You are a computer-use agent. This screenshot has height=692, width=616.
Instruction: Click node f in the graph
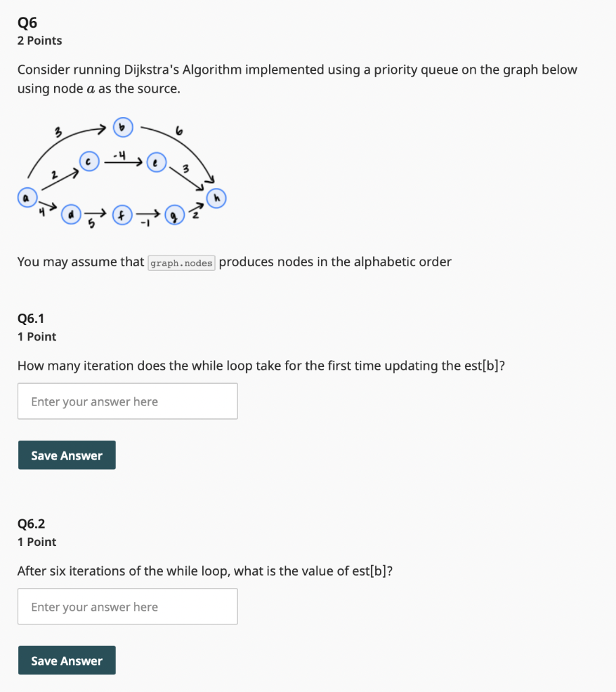pyautogui.click(x=122, y=216)
